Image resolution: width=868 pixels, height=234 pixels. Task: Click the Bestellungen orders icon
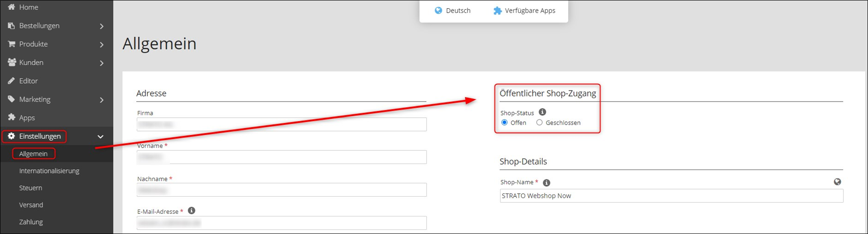click(x=12, y=26)
